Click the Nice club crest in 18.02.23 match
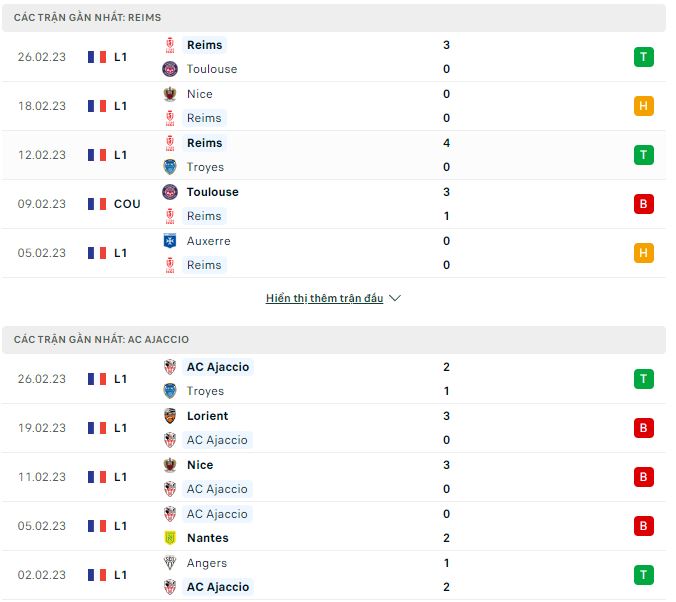The width and height of the screenshot is (676, 602). point(169,94)
